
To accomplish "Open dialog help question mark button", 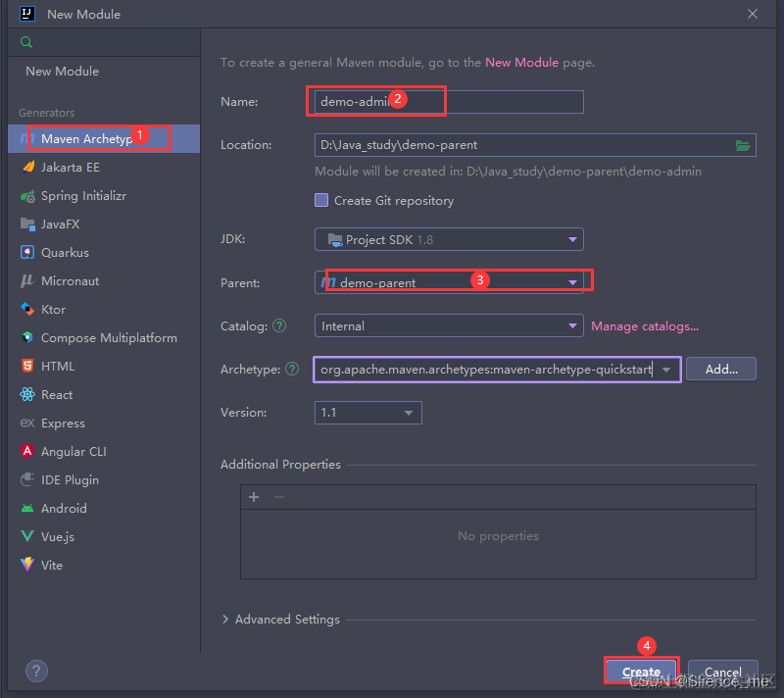I will pyautogui.click(x=36, y=671).
